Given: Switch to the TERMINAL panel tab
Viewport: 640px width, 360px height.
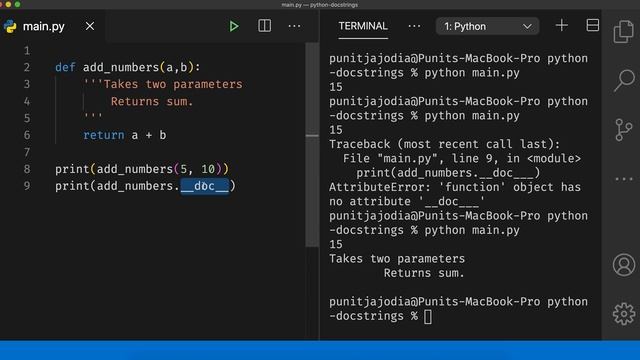Looking at the screenshot, I should coord(363,26).
